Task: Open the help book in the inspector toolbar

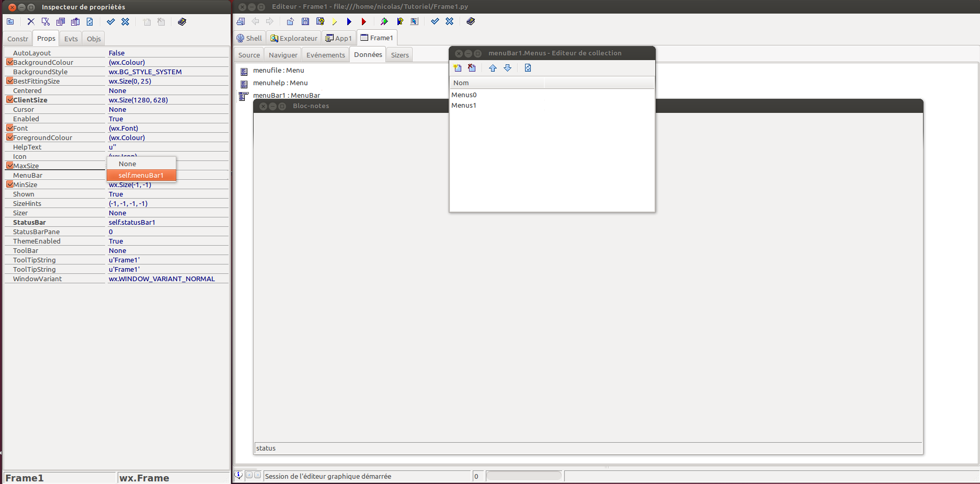Action: (x=182, y=22)
